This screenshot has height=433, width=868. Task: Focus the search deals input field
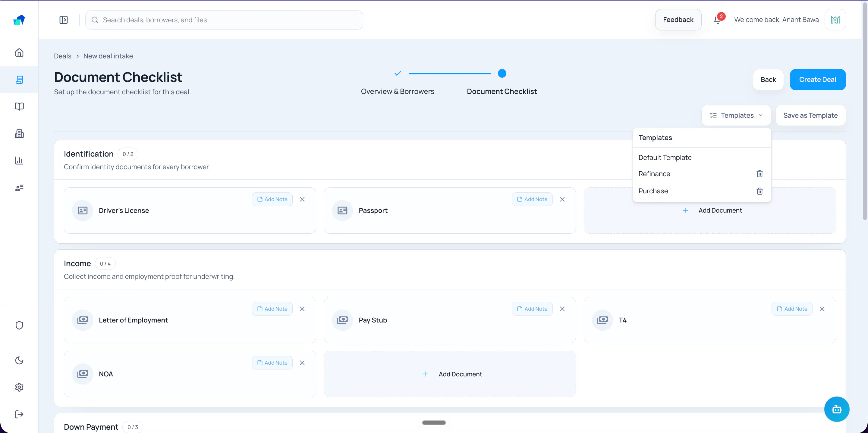[x=224, y=20]
